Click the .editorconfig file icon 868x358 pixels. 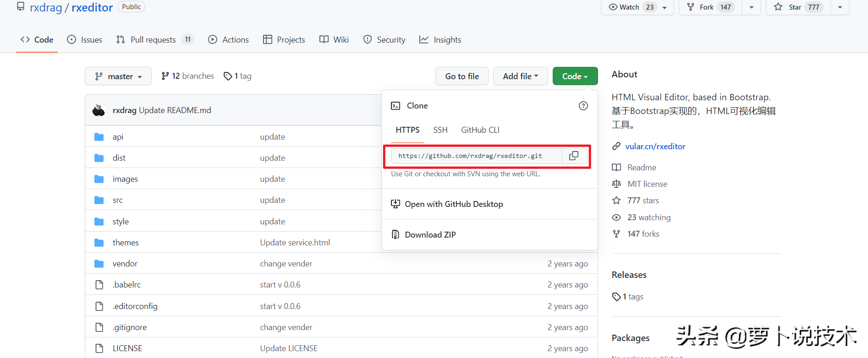(99, 306)
